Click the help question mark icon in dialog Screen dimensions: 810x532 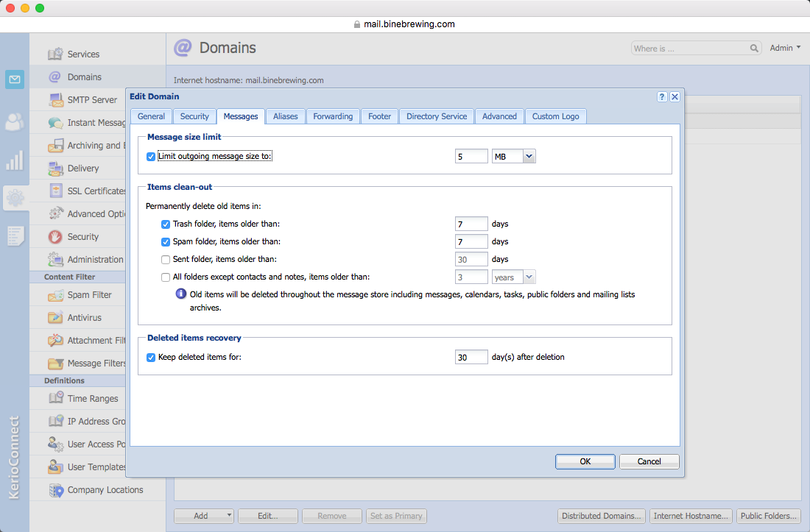coord(662,96)
